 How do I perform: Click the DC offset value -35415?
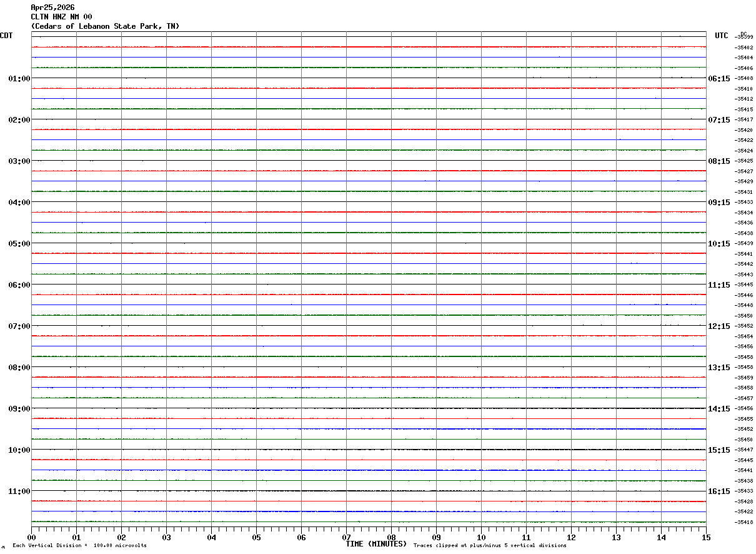744,109
